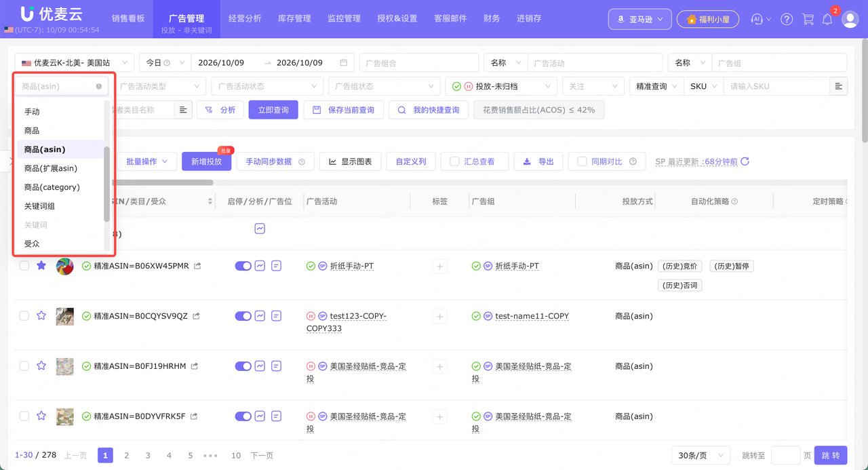Open external link icon for B0CQYSV9QZ
This screenshot has width=868, height=470.
tap(196, 316)
